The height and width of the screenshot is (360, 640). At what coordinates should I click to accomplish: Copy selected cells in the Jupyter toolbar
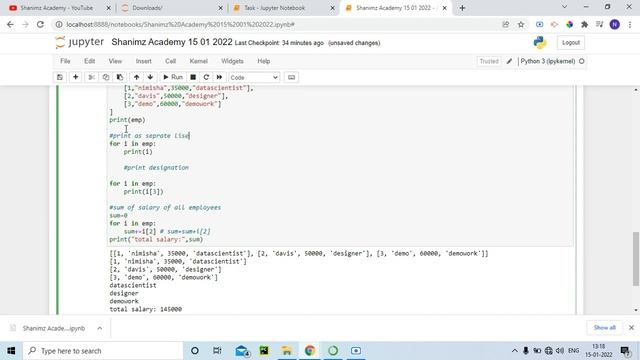pyautogui.click(x=106, y=77)
